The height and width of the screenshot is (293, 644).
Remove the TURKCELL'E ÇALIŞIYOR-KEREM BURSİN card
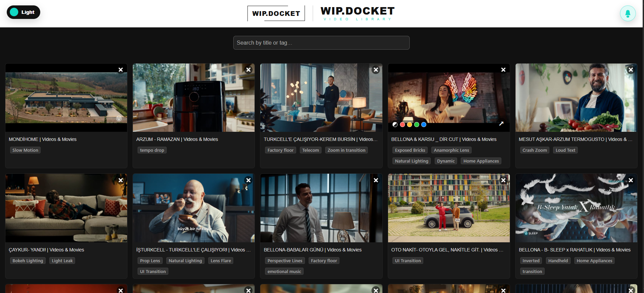376,70
